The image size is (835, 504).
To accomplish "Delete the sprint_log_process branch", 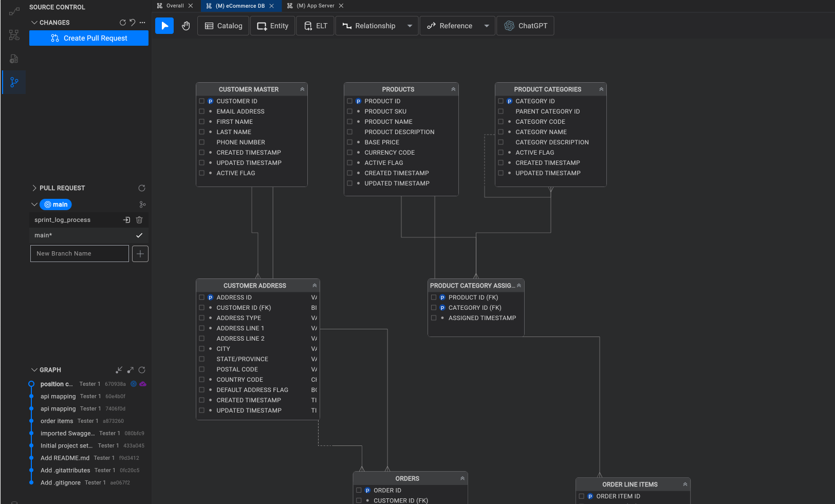I will (139, 220).
